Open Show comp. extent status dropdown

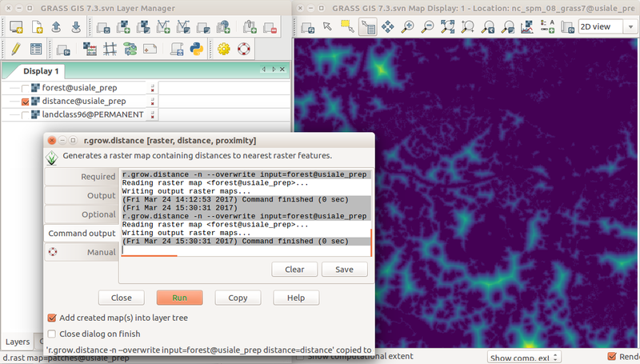[x=524, y=358]
